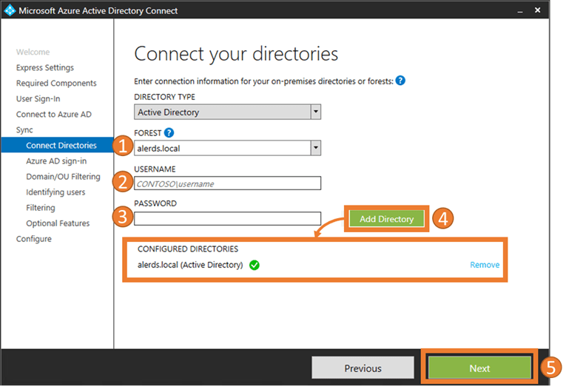The image size is (569, 392).
Task: Click the DIRECTORY TYPE label
Action: (165, 97)
